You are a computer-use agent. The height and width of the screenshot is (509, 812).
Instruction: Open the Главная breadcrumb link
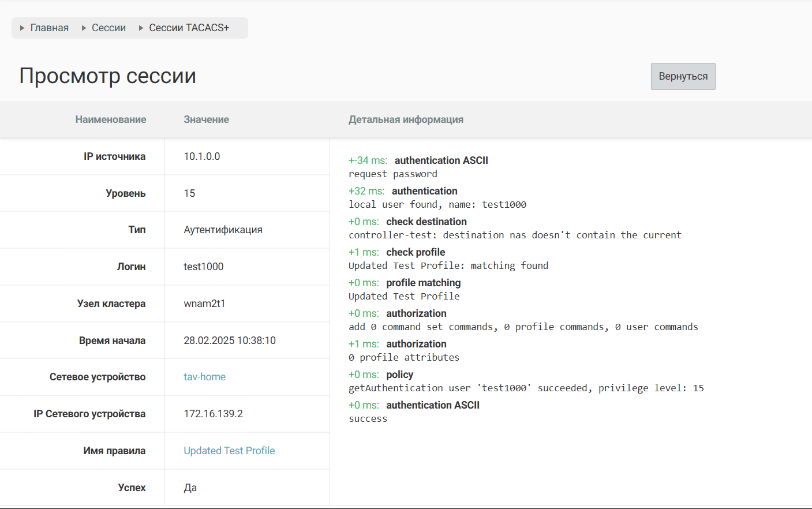[49, 28]
